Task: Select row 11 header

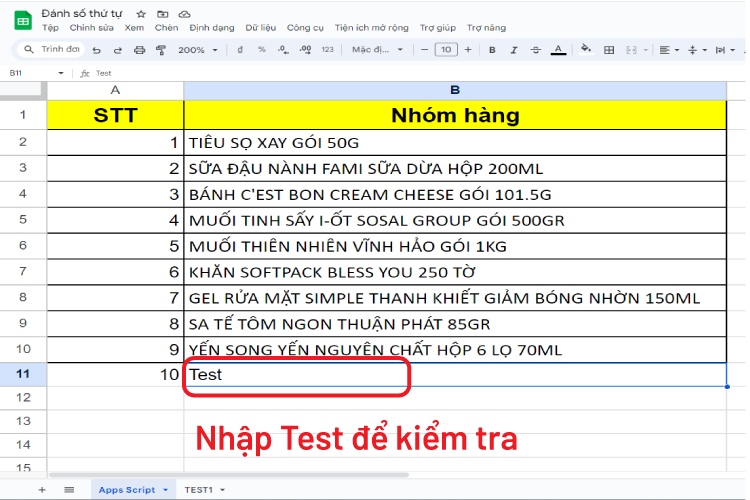Action: (x=23, y=374)
